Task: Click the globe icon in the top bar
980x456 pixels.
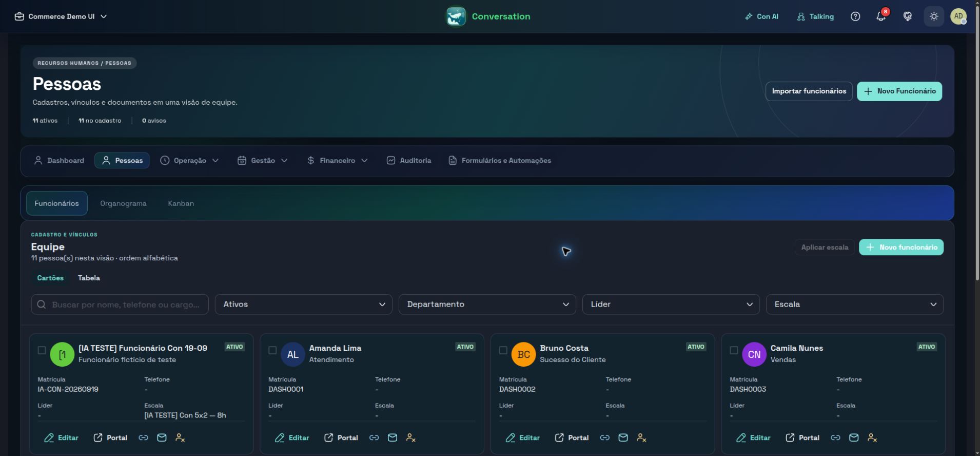Action: point(907,16)
